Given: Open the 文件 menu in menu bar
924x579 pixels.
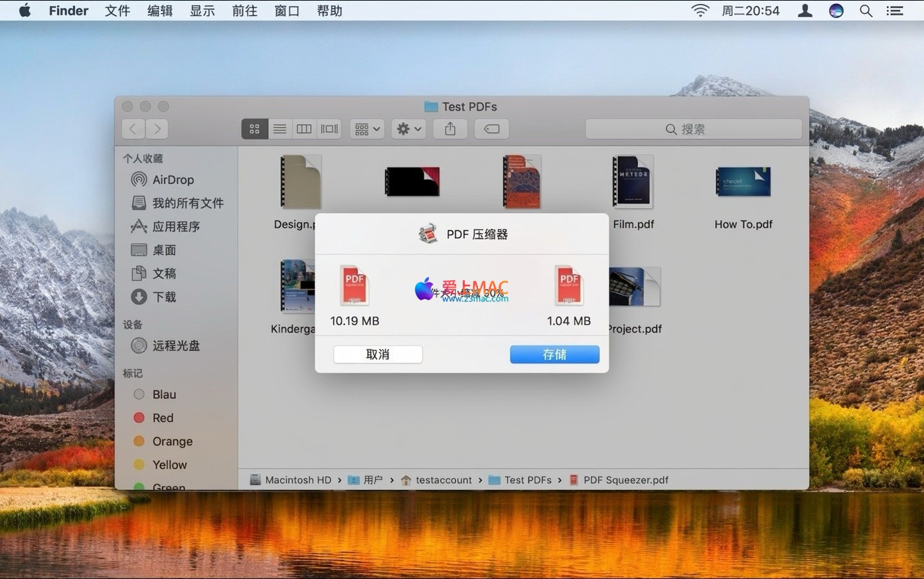Looking at the screenshot, I should coord(117,11).
